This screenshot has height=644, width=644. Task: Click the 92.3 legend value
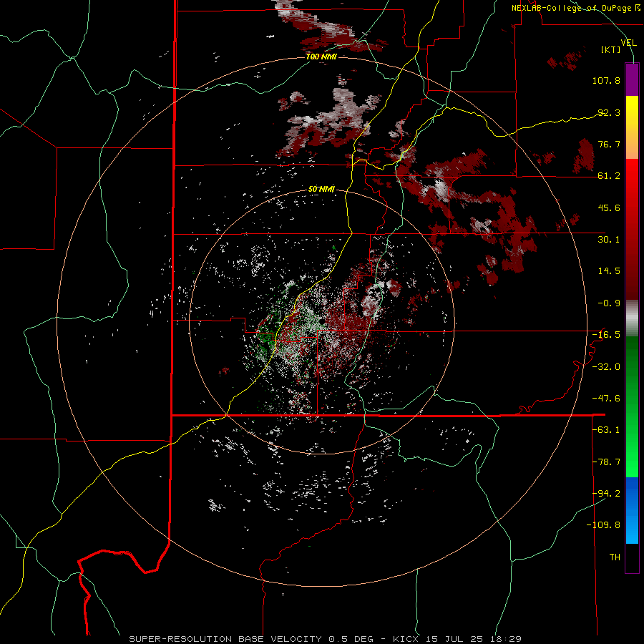(x=609, y=112)
